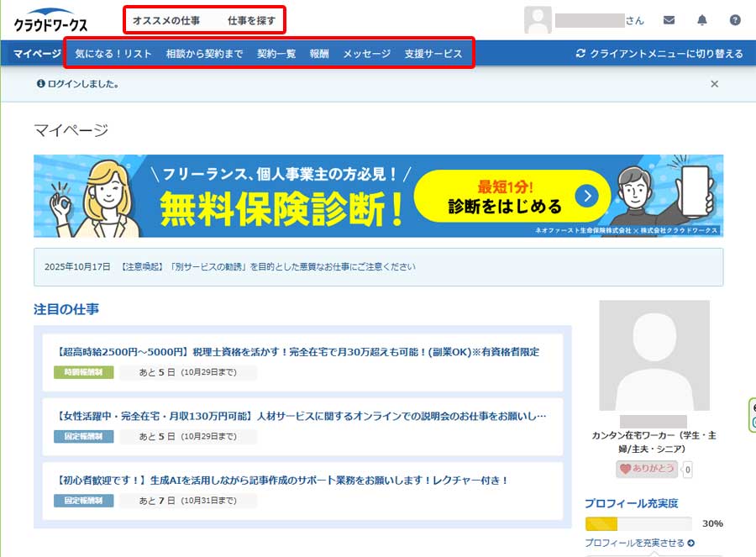Go to 契約一覧 in navigation bar
756x557 pixels.
276,54
